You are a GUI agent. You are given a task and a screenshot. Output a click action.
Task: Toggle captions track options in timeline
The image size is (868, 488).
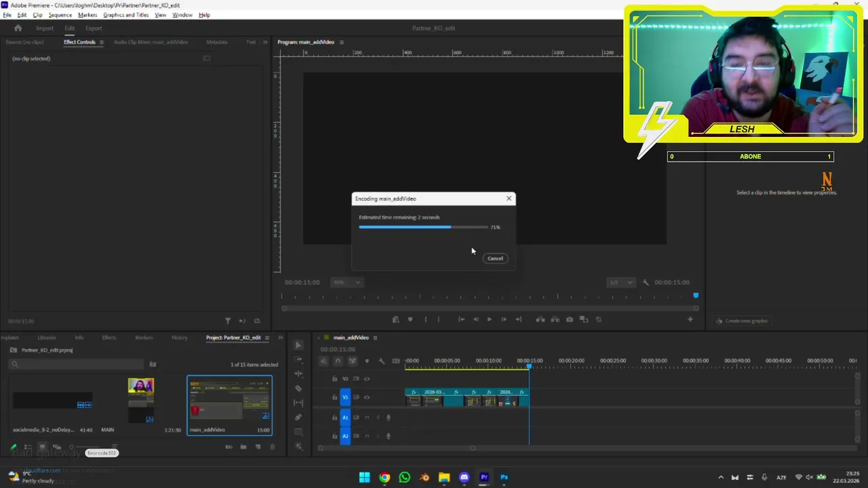(396, 361)
